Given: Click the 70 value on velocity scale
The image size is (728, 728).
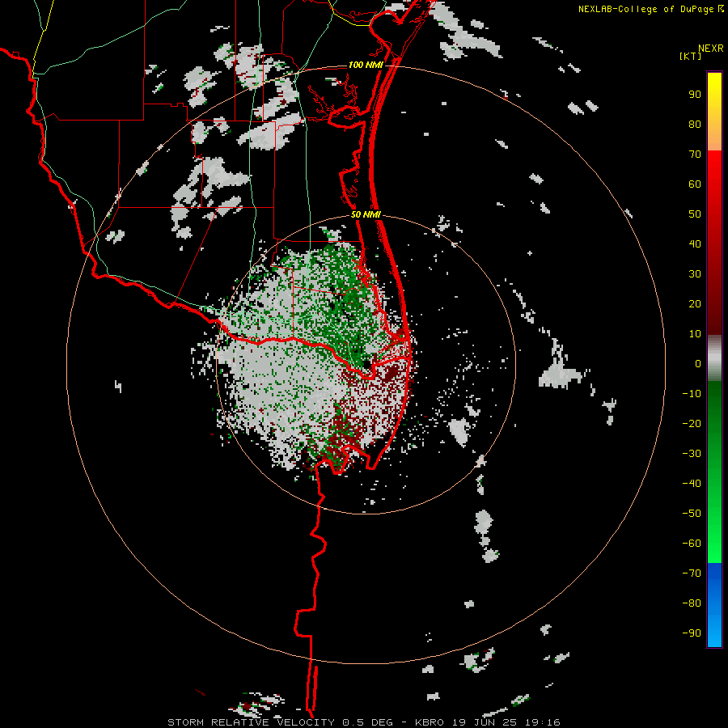Looking at the screenshot, I should [x=695, y=154].
